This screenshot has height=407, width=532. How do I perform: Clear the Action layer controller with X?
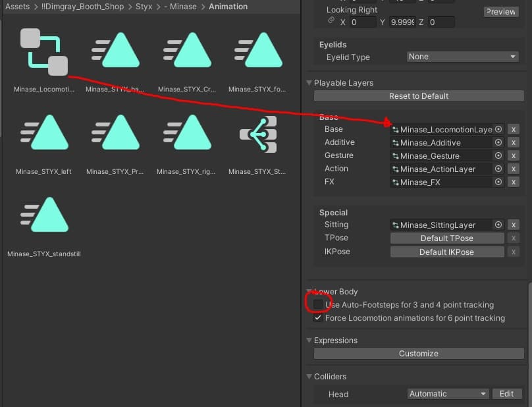pyautogui.click(x=514, y=169)
